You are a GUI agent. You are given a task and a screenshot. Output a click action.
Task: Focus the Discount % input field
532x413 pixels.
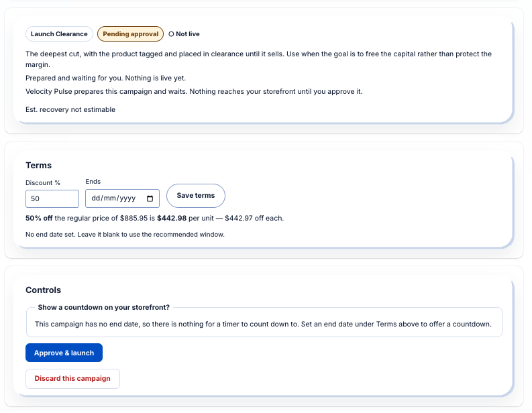52,198
